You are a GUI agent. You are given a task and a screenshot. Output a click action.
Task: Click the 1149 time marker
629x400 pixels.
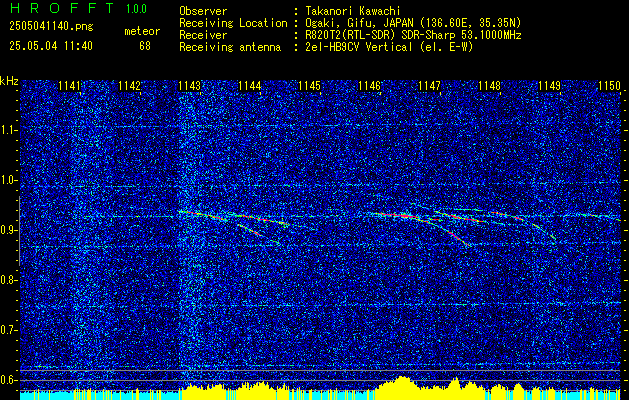click(549, 86)
